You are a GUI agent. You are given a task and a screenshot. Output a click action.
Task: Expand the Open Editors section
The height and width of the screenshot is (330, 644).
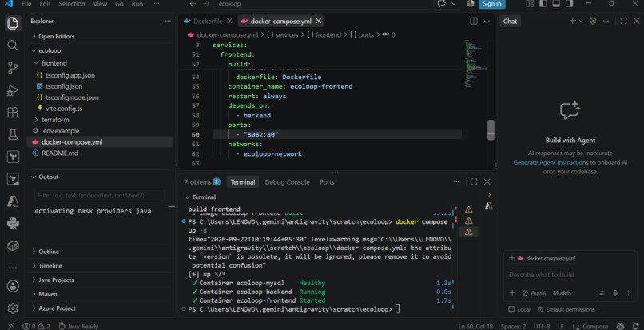coord(57,36)
